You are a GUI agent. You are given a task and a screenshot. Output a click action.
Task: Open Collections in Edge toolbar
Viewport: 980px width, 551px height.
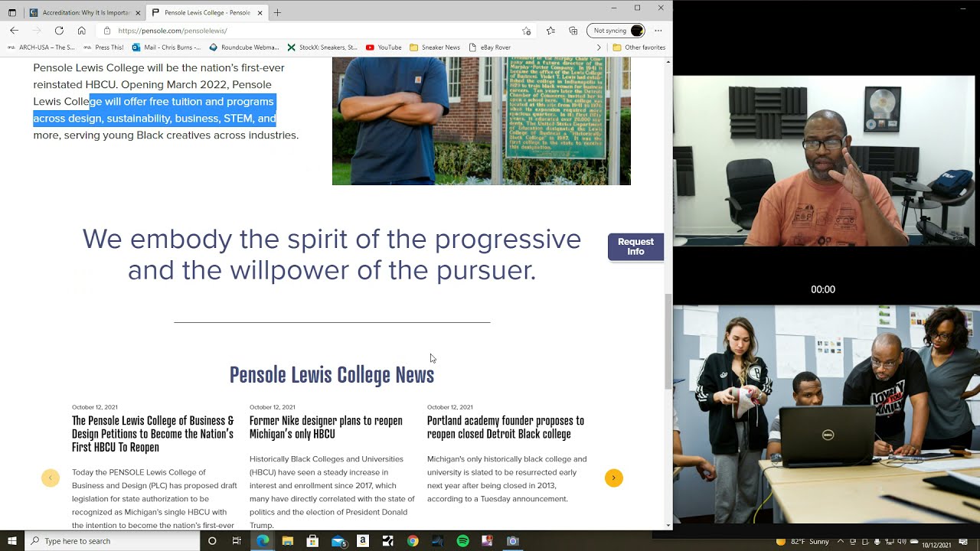573,31
